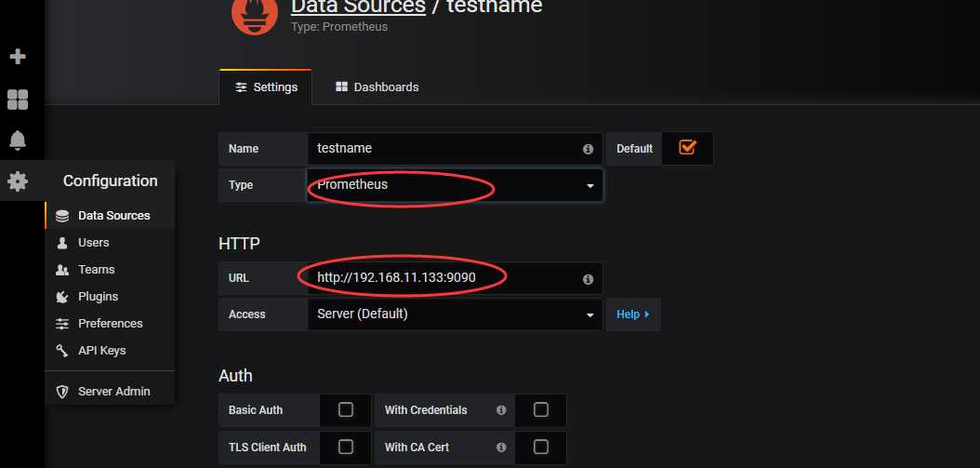
Task: Click the API Keys key icon in the menu
Action: click(62, 351)
